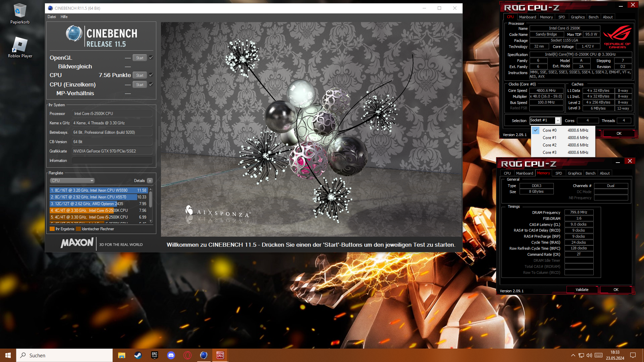This screenshot has height=362, width=644.
Task: Click OK in upper CPU-Z window
Action: [x=619, y=133]
